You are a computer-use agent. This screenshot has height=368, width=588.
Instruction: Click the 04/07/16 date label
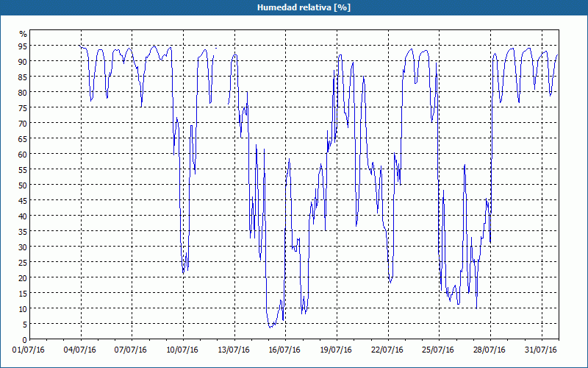coord(80,350)
